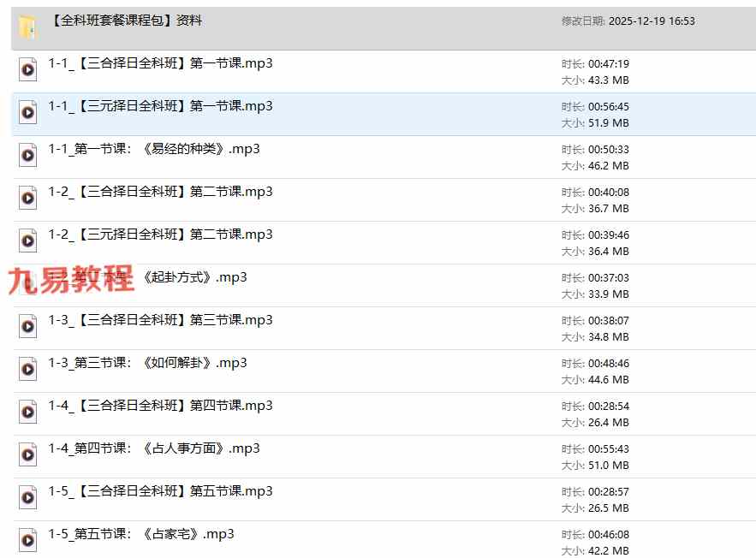Open the 【全科班套餐课程包】资料 folder name

(x=126, y=21)
